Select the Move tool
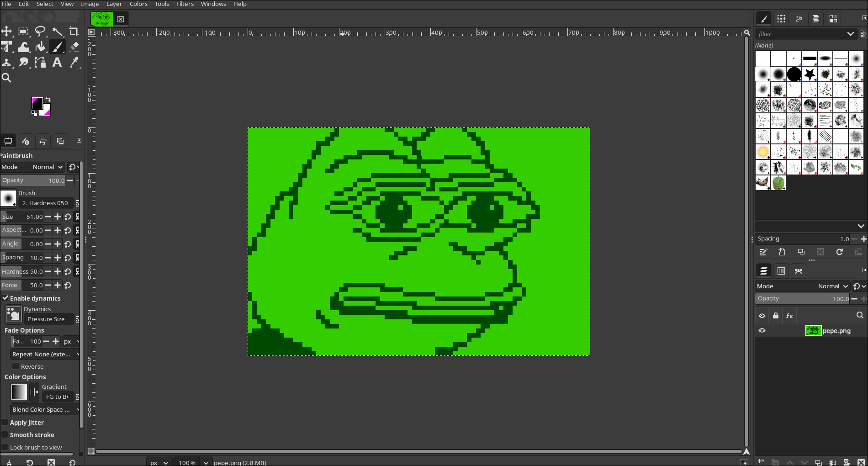 point(6,32)
